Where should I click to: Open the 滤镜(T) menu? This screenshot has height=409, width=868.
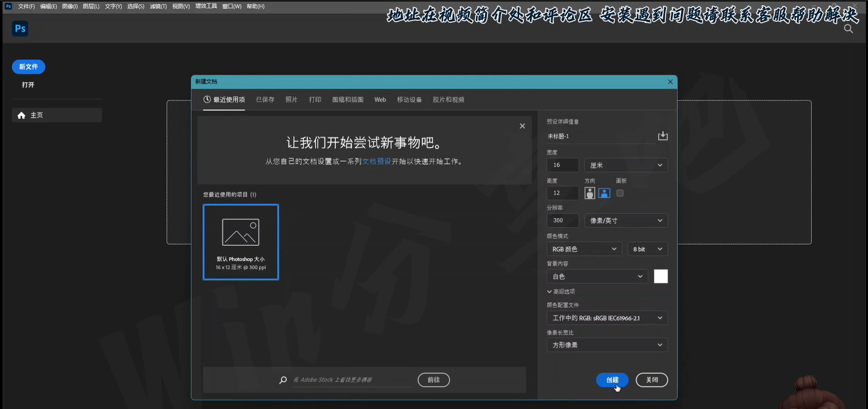pyautogui.click(x=158, y=6)
